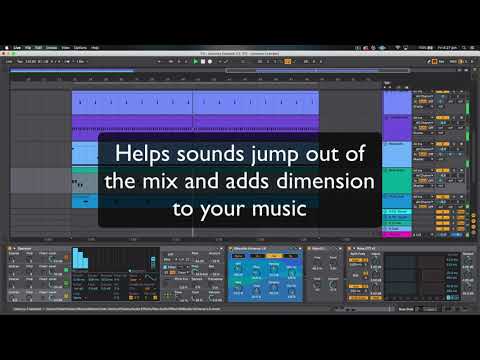Click the Stop button in transport
Viewport: 480px width, 360px height.
click(203, 61)
